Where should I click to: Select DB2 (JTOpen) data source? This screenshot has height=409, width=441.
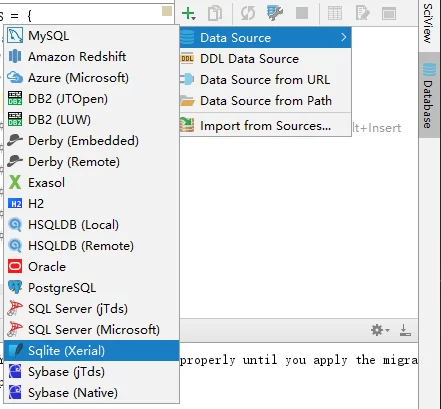(x=92, y=99)
